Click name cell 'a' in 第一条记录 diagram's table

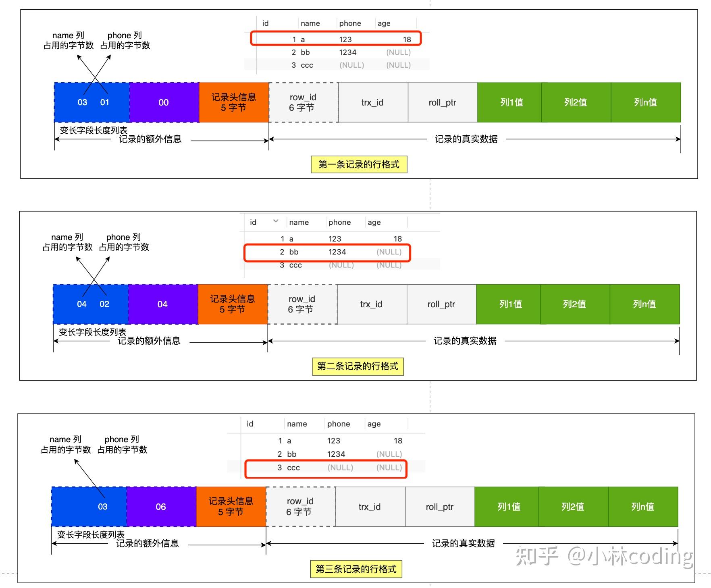[x=303, y=39]
